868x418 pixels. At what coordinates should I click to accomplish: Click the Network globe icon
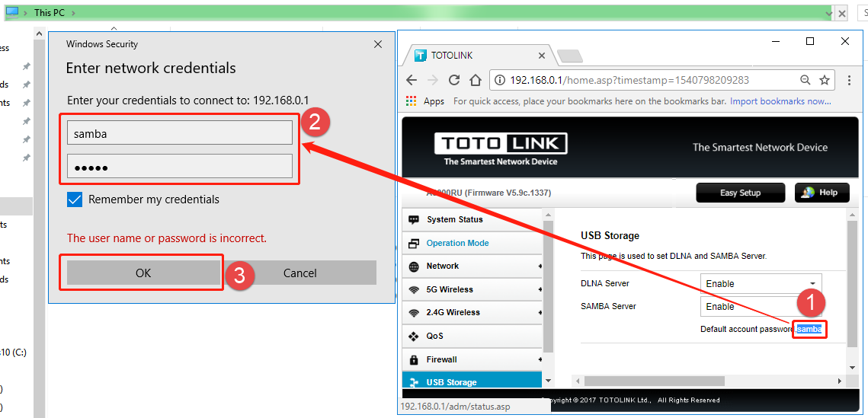(414, 266)
